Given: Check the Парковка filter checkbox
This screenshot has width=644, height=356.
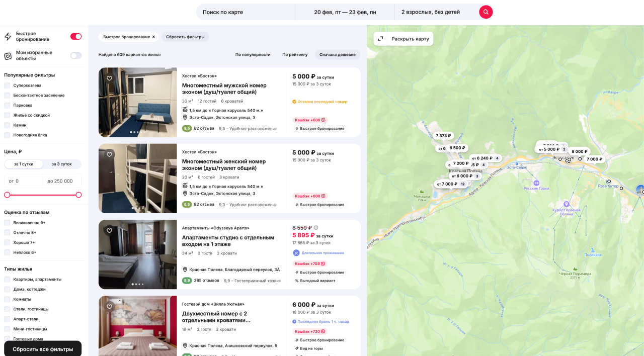Looking at the screenshot, I should 7,105.
